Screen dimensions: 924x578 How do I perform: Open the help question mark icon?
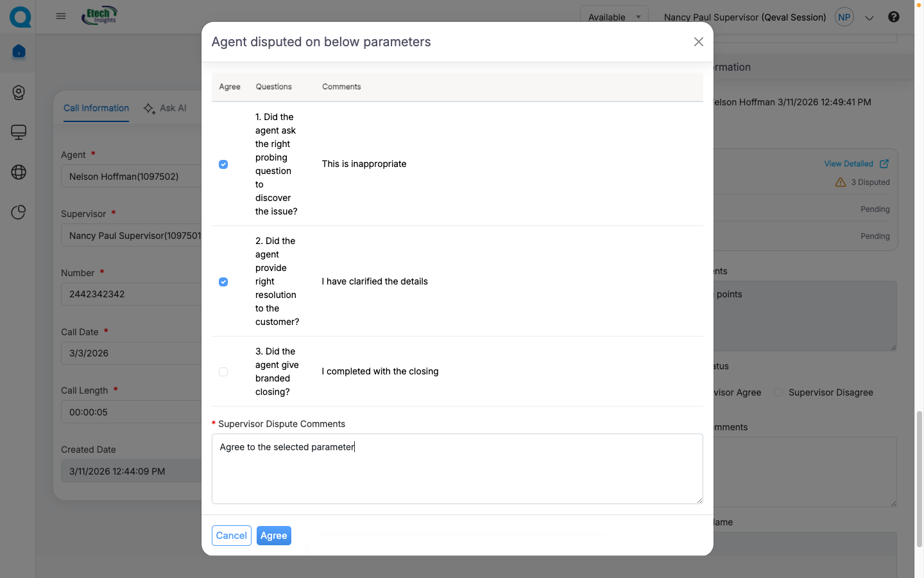893,17
